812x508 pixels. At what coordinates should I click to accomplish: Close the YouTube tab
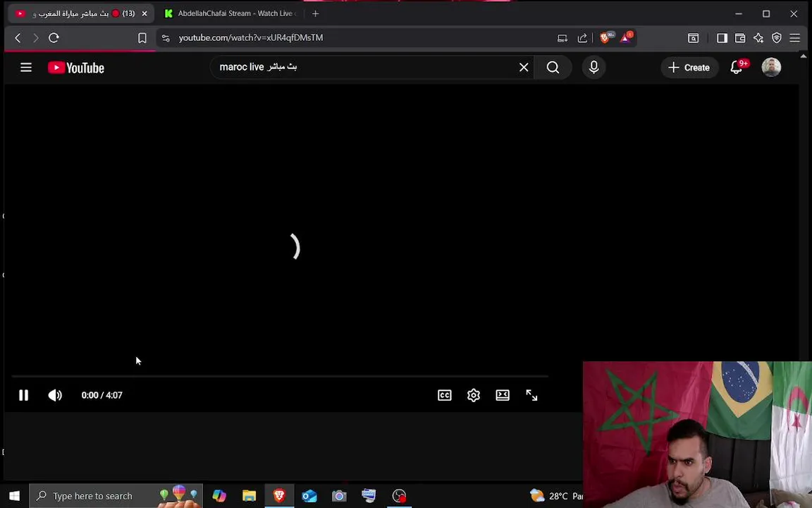[x=144, y=13]
